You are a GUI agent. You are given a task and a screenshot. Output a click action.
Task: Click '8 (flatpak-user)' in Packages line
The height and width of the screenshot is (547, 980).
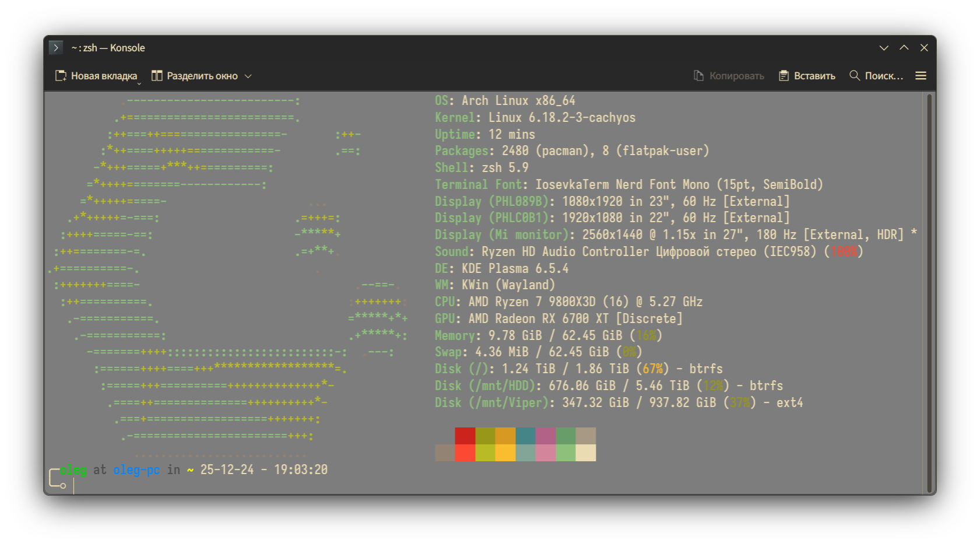tap(656, 151)
